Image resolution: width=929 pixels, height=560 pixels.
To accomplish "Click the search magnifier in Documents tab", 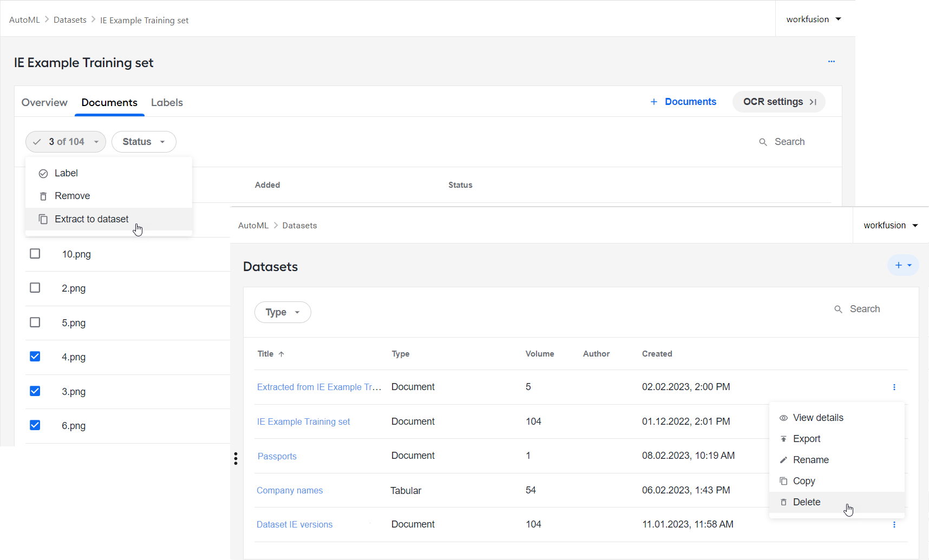I will point(763,142).
